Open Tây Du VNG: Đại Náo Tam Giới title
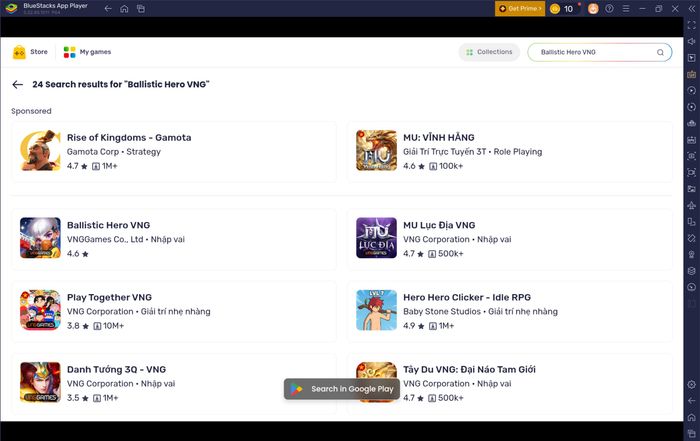Screen dimensions: 700x441 click(469, 370)
